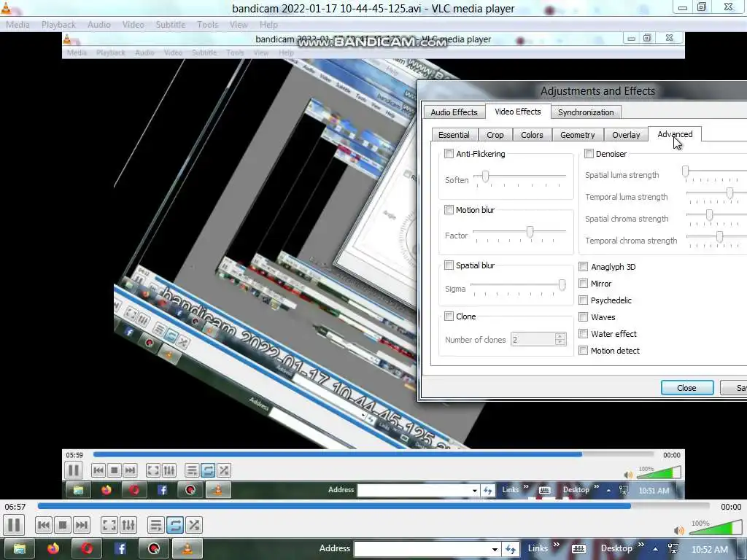The image size is (747, 560).
Task: Expand the Links toolbar chevron in taskbar
Action: click(x=556, y=545)
